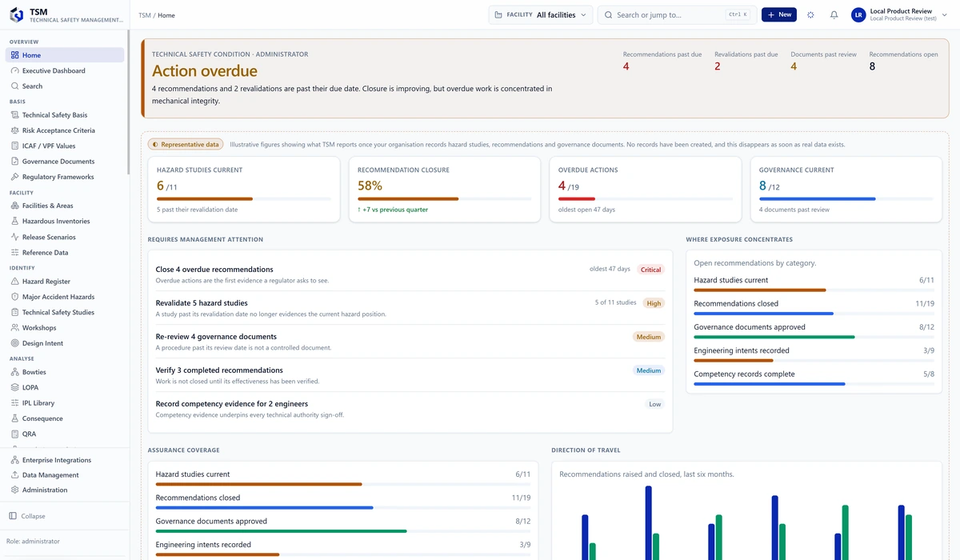960x560 pixels.
Task: Open Re-review 4 governance documents item
Action: [x=410, y=342]
